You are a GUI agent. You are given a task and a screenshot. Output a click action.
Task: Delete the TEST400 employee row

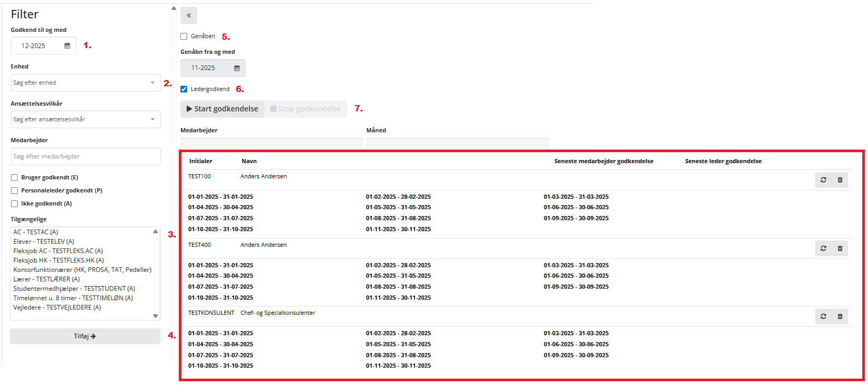[840, 248]
